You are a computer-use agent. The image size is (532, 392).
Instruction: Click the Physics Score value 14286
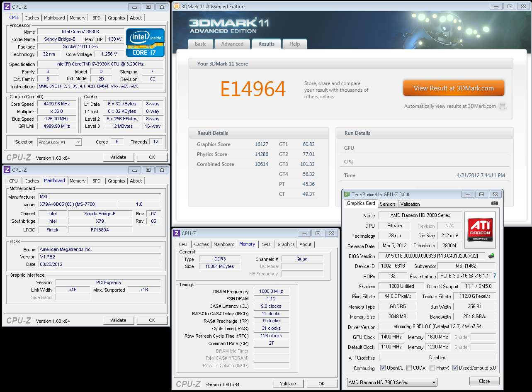click(261, 154)
